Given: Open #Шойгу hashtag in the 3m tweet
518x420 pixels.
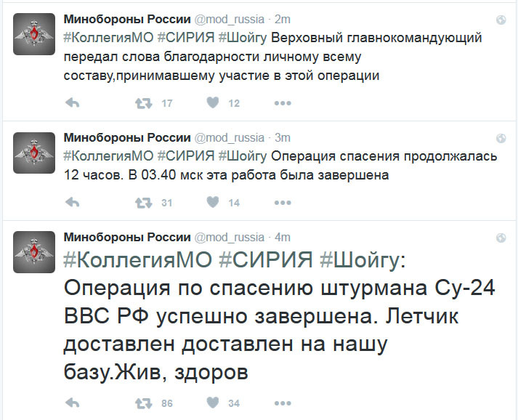Looking at the screenshot, I should tap(243, 157).
